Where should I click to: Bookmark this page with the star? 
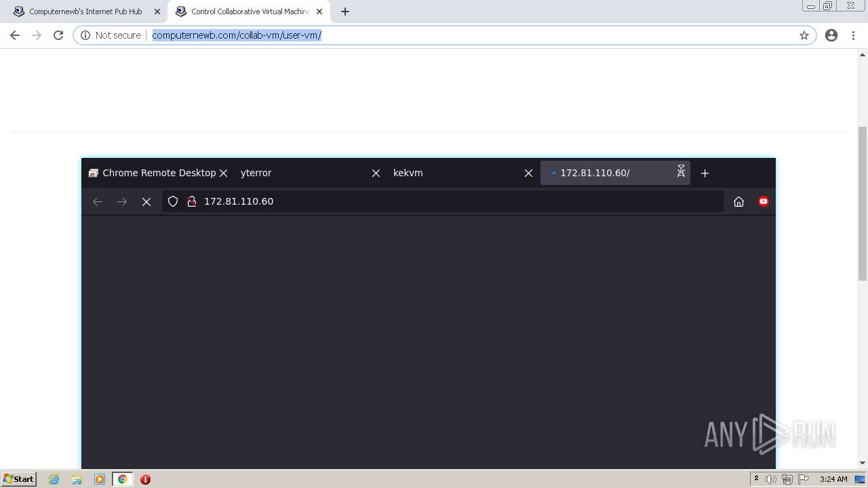click(x=804, y=35)
